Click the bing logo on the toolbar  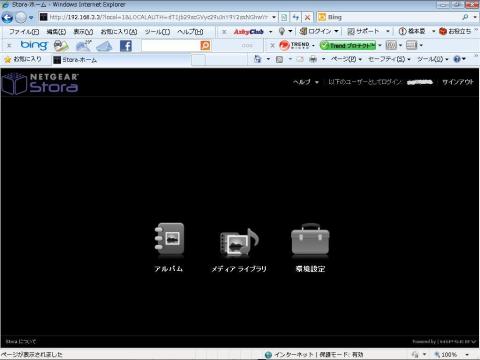(x=34, y=45)
